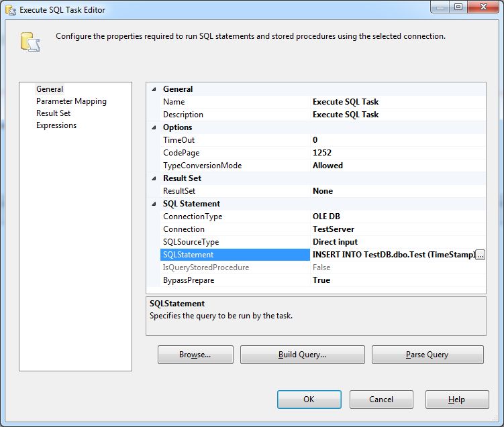Collapse the SQL Statement property category
This screenshot has width=504, height=427.
point(154,204)
